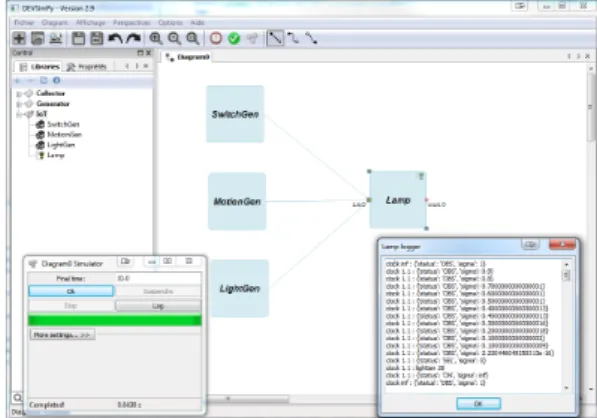The image size is (597, 418).
Task: Switch to the Libraries tab
Action: pos(39,67)
